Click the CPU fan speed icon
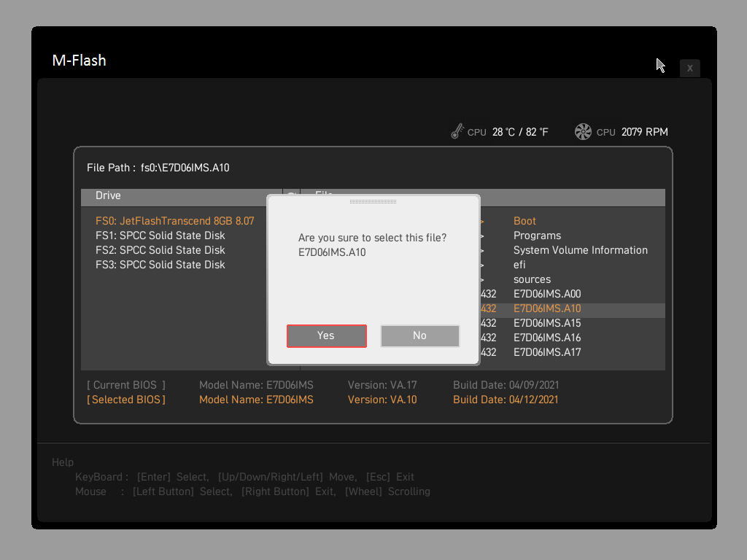The height and width of the screenshot is (560, 747). click(583, 131)
